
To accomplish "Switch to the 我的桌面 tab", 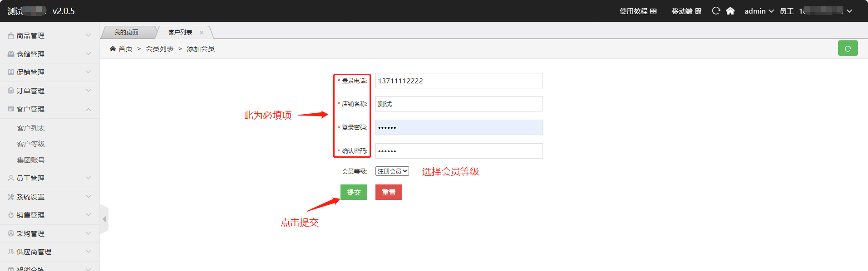I will [x=126, y=32].
